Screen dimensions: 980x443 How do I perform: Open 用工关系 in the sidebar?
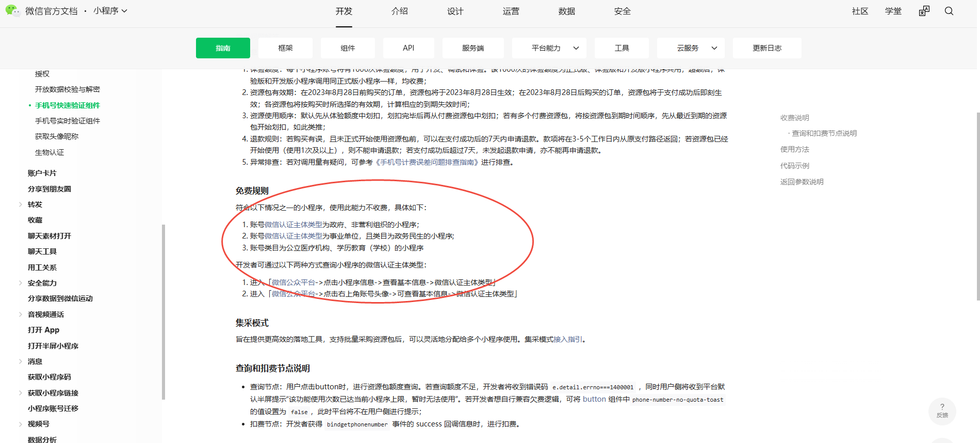click(x=42, y=267)
